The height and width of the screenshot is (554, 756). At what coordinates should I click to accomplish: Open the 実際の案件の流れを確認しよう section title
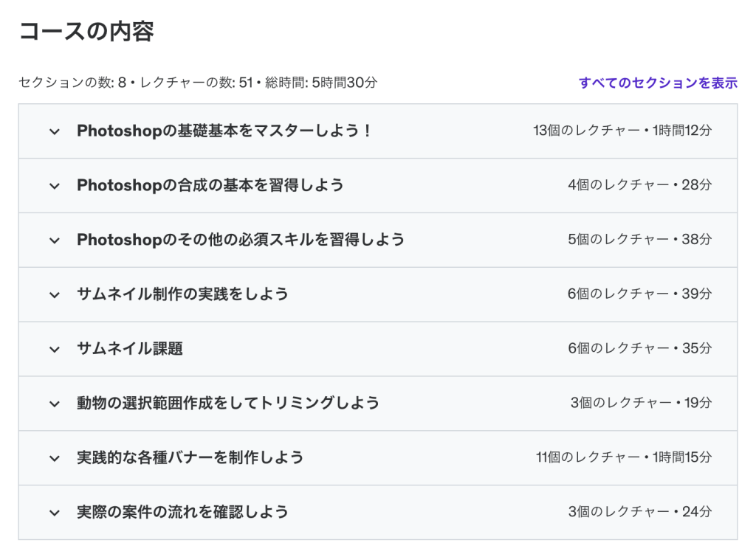pos(182,512)
